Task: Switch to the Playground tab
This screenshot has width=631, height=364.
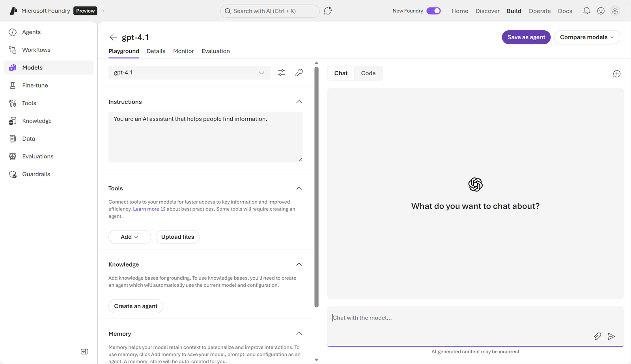Action: point(124,51)
